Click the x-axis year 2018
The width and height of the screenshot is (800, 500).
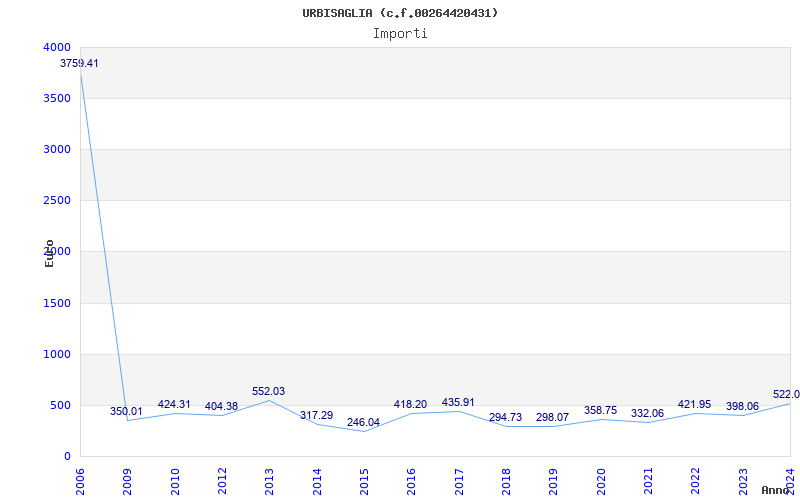point(506,482)
